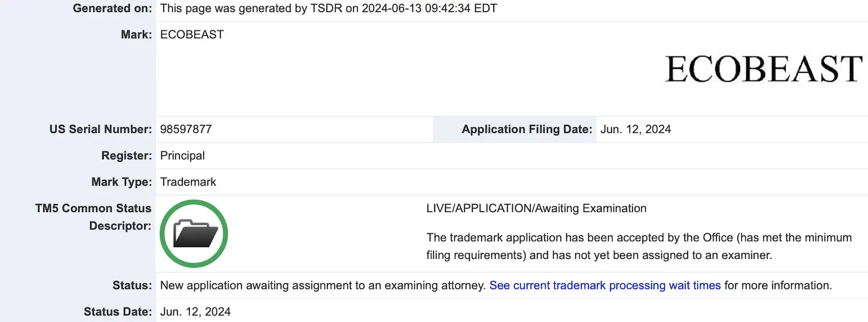Click the Register value Principal
Image resolution: width=868 pixels, height=322 pixels.
(182, 156)
